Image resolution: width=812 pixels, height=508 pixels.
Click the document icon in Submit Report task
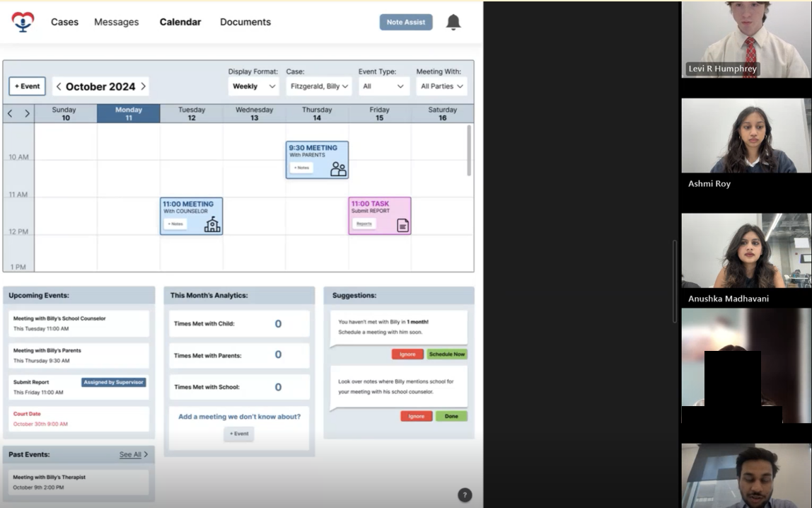click(403, 225)
